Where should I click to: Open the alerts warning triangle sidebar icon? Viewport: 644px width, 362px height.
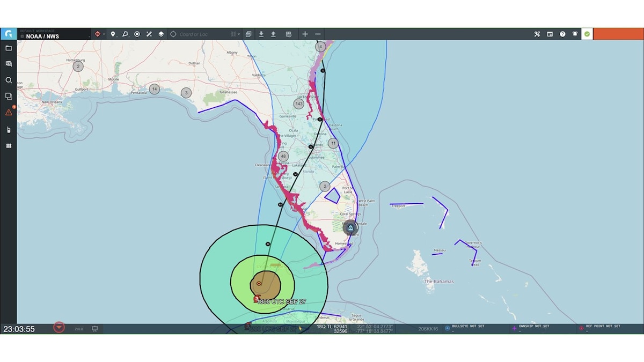9,112
